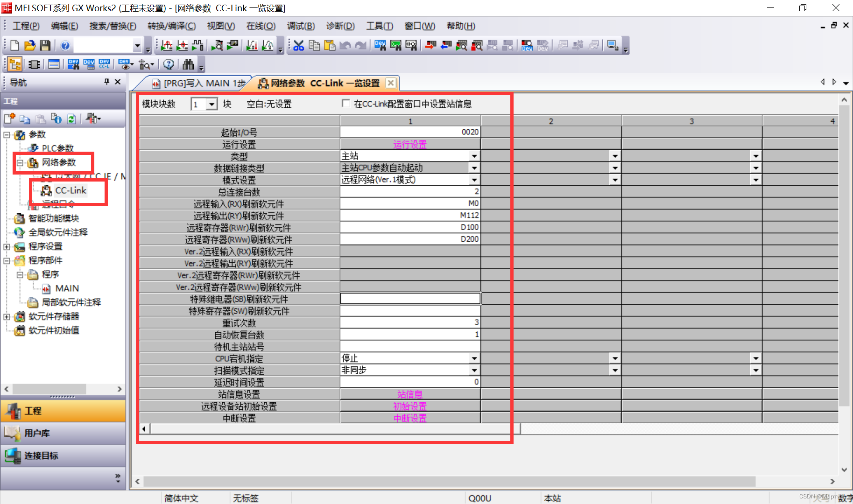Click the 特殊继电器(SB)刷新软元件 input field

(410, 299)
